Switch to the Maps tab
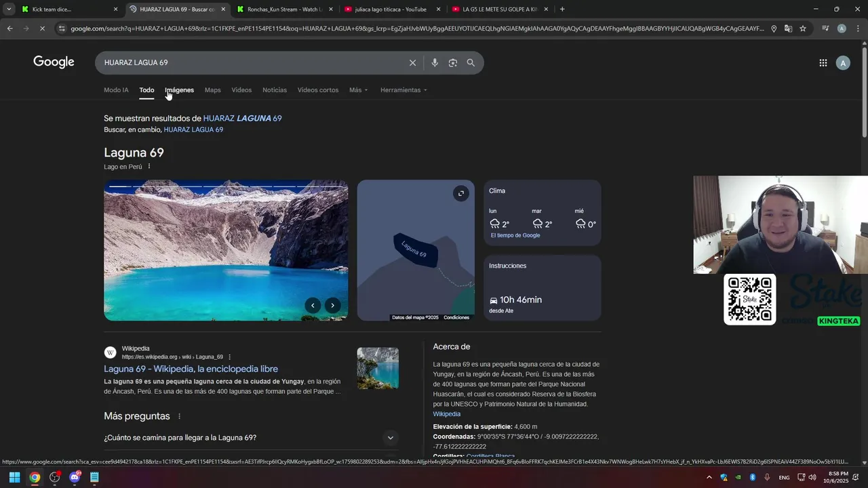Image resolution: width=868 pixels, height=488 pixels. pos(213,90)
